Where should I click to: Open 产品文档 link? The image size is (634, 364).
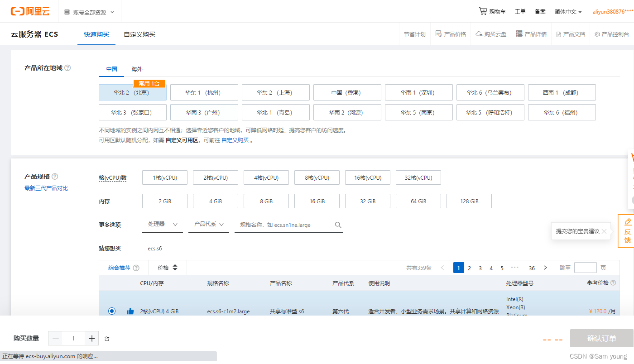[x=571, y=34]
